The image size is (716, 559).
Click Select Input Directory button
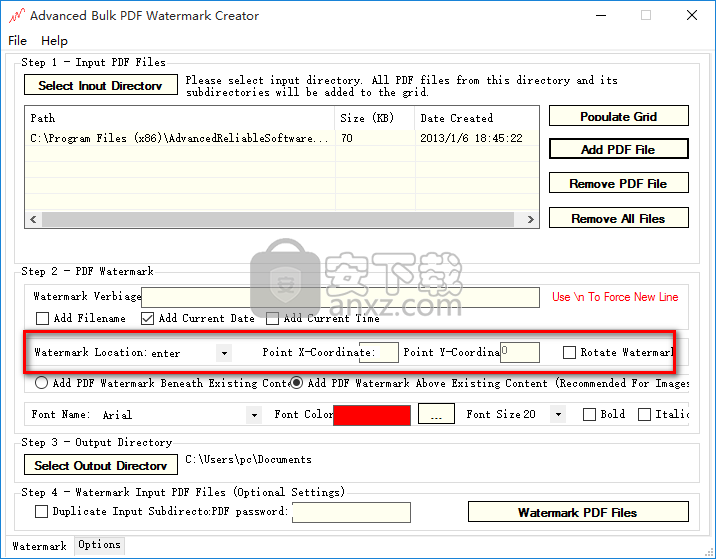[x=100, y=85]
